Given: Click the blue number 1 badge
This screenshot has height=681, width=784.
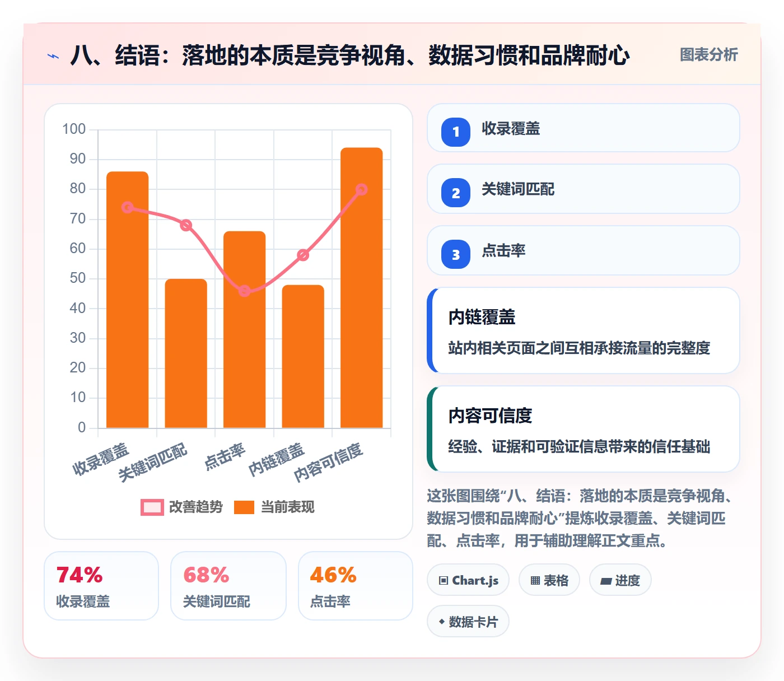Looking at the screenshot, I should point(456,132).
